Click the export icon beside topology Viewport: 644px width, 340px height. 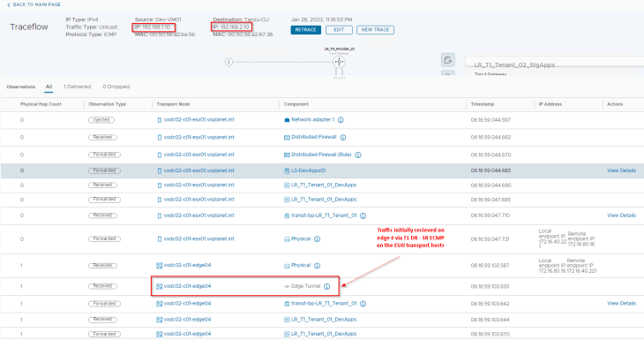click(x=447, y=60)
